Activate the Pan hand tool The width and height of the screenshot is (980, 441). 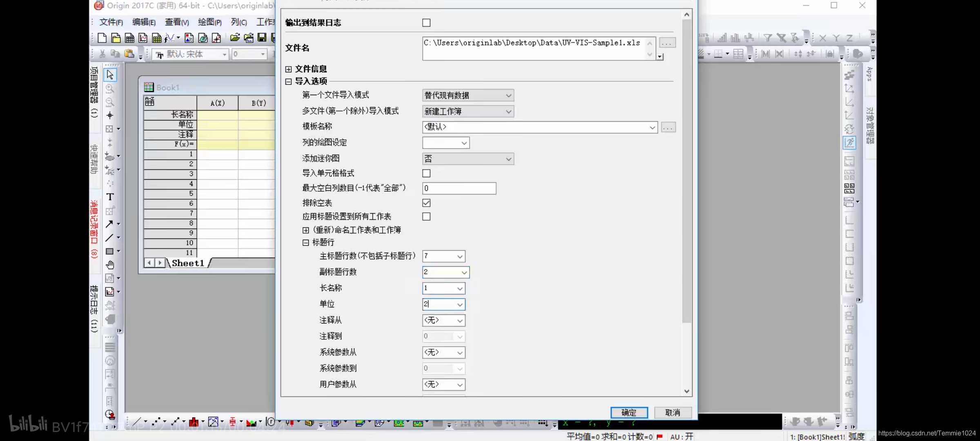110,265
